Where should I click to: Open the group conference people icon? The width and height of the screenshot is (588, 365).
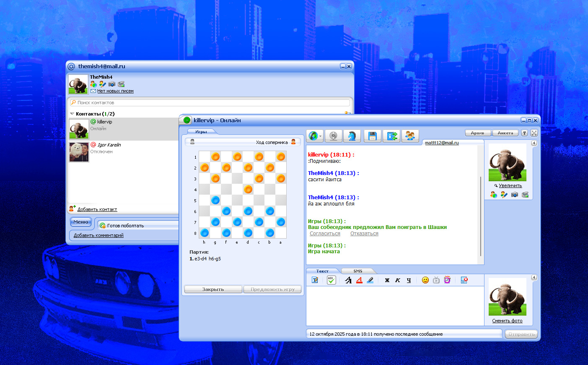tap(410, 136)
